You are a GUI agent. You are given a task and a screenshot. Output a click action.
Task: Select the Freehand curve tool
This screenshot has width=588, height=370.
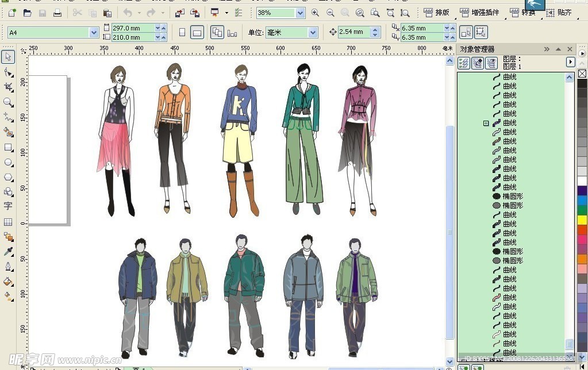[x=8, y=117]
